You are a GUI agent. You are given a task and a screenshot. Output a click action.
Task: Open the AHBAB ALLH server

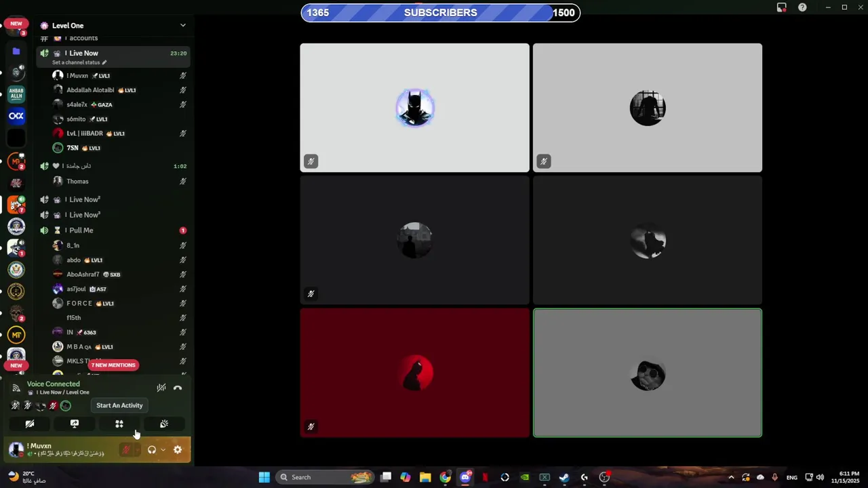coord(16,94)
